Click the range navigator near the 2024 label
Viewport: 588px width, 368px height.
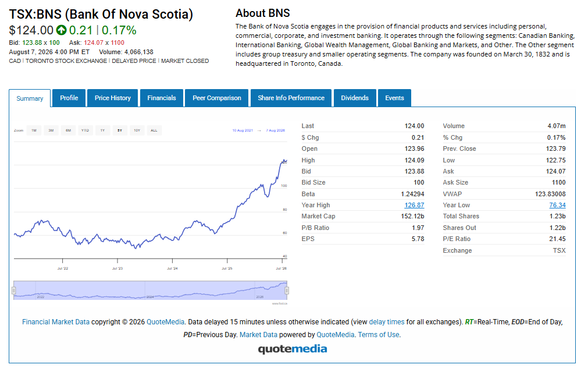click(x=150, y=296)
